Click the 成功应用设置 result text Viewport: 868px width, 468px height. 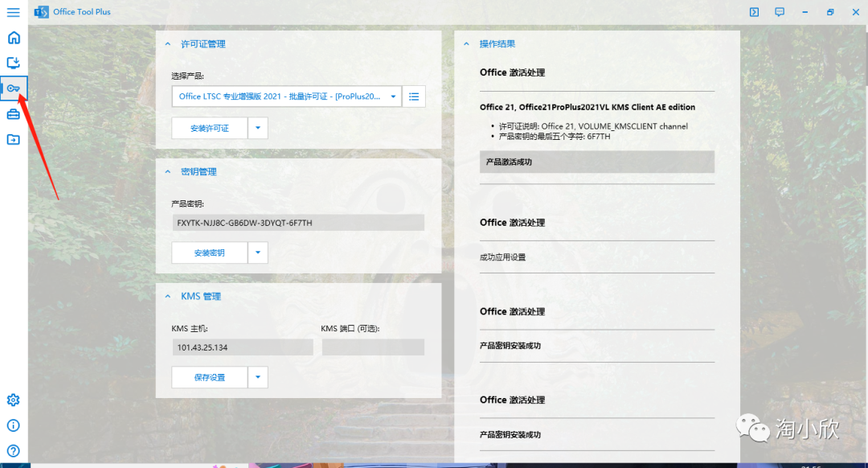click(x=502, y=257)
